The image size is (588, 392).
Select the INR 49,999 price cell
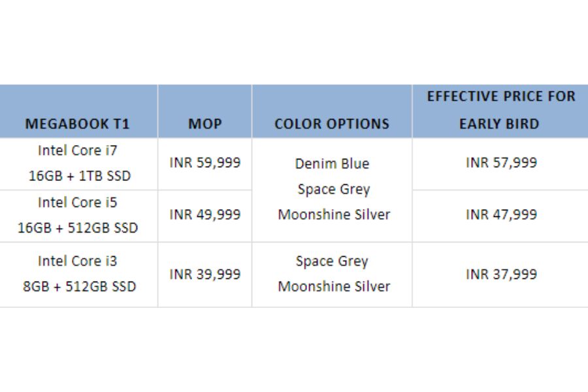click(x=204, y=215)
